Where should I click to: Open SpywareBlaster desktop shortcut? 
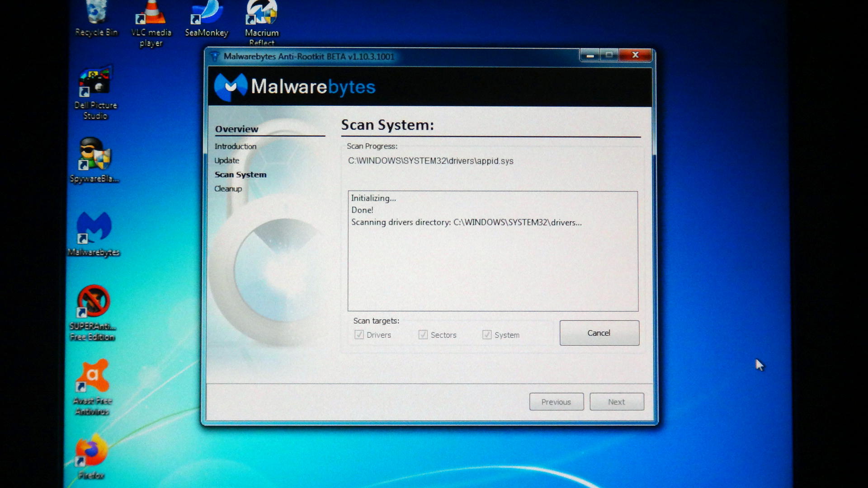(x=94, y=160)
